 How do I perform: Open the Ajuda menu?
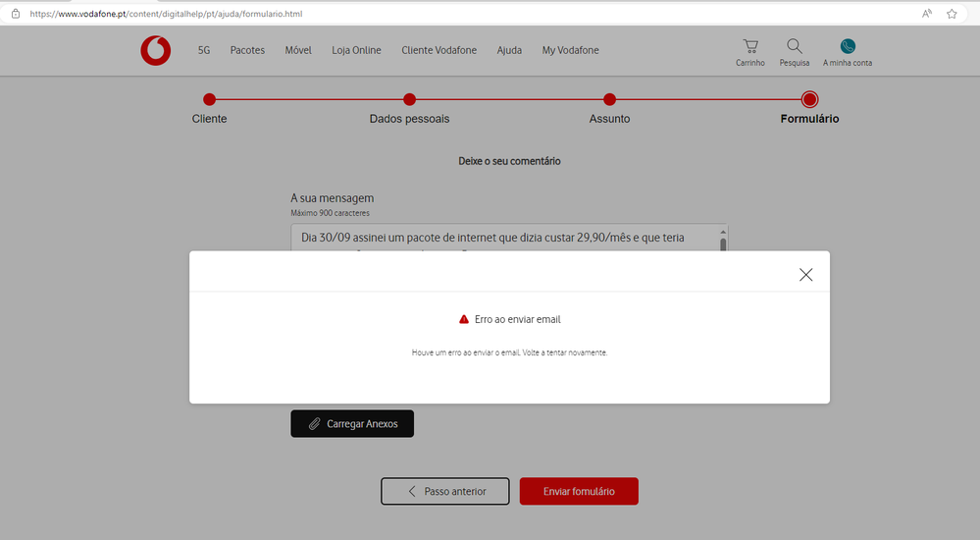pos(509,50)
